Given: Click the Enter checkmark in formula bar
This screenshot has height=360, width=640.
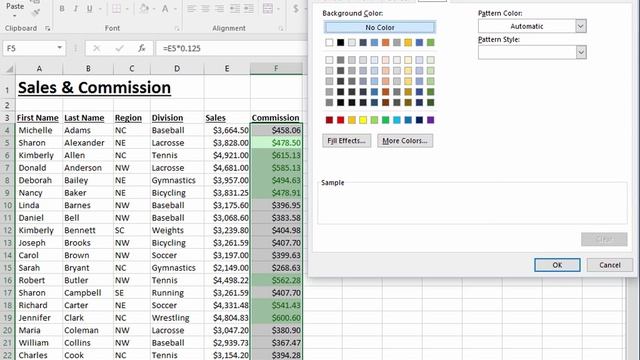Looking at the screenshot, I should point(119,48).
